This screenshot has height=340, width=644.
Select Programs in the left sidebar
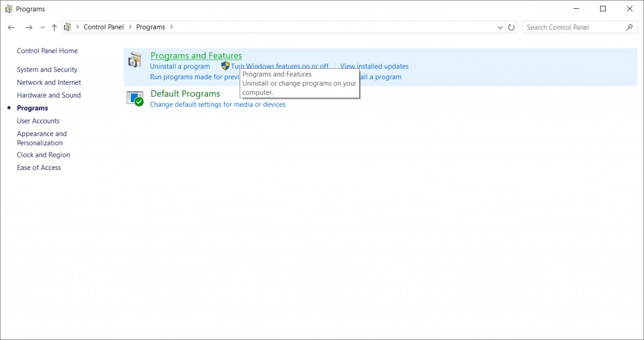pyautogui.click(x=33, y=108)
